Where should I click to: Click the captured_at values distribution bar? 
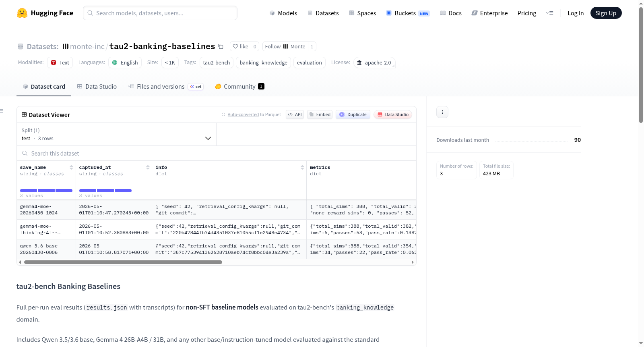(105, 191)
